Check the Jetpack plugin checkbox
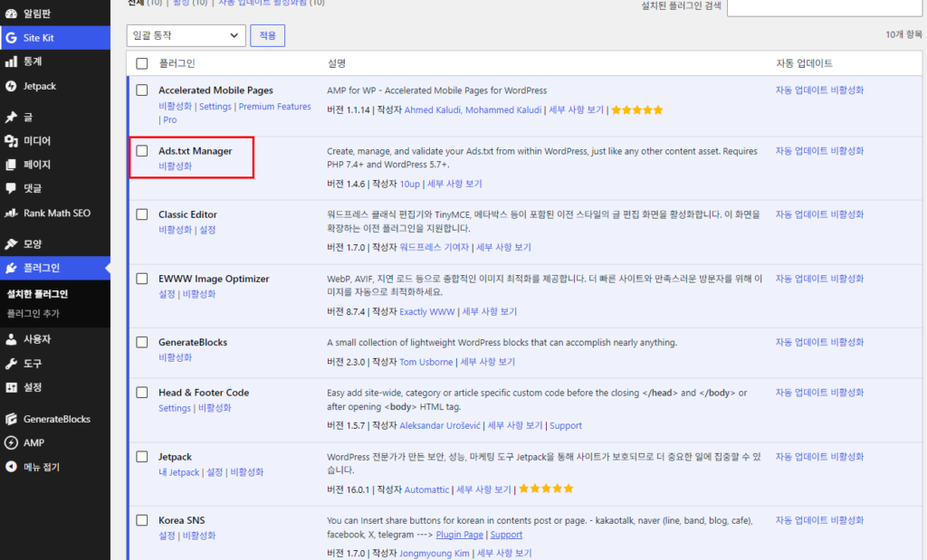This screenshot has width=927, height=560. point(142,457)
